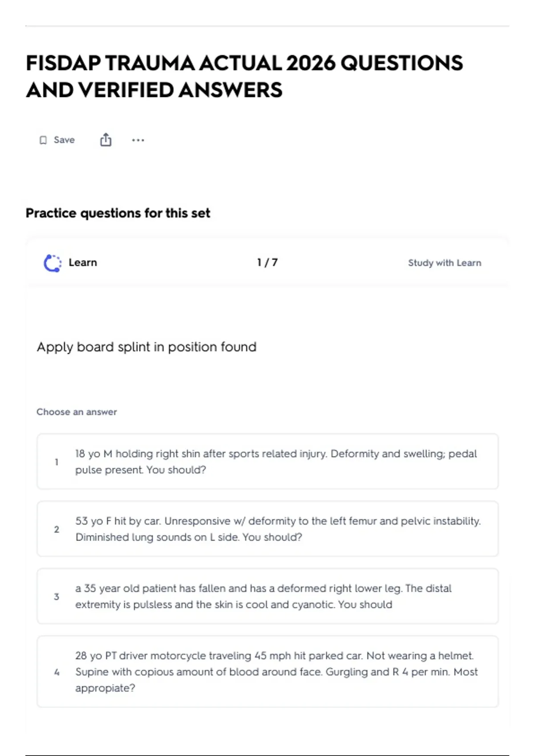Screen dimensions: 534x756
Task: Click the number 3 answer badge
Action: pos(57,596)
